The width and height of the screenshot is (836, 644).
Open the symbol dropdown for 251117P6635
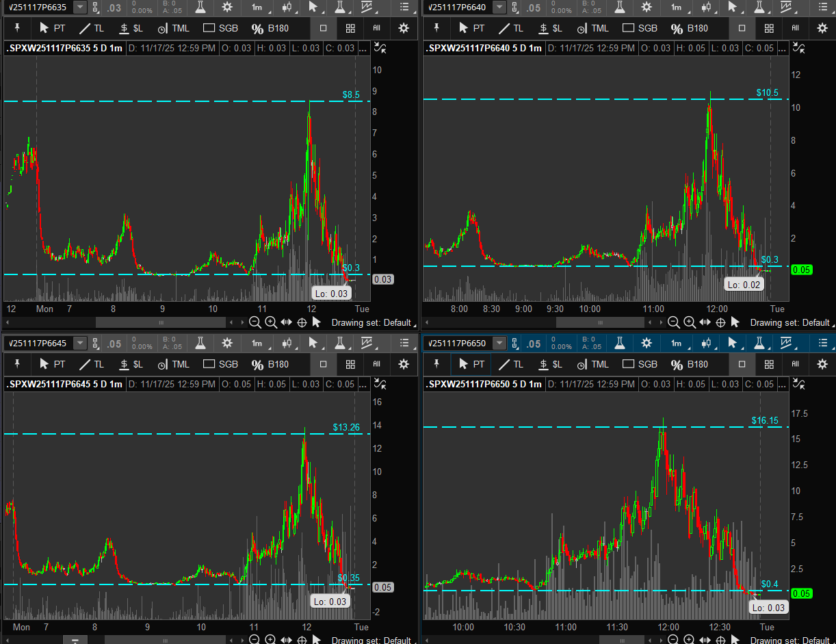(80, 7)
